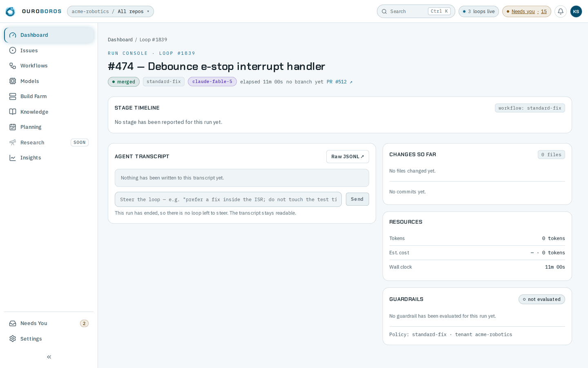588x368 pixels.
Task: Click the SOON badge beside Research
Action: [x=80, y=143]
